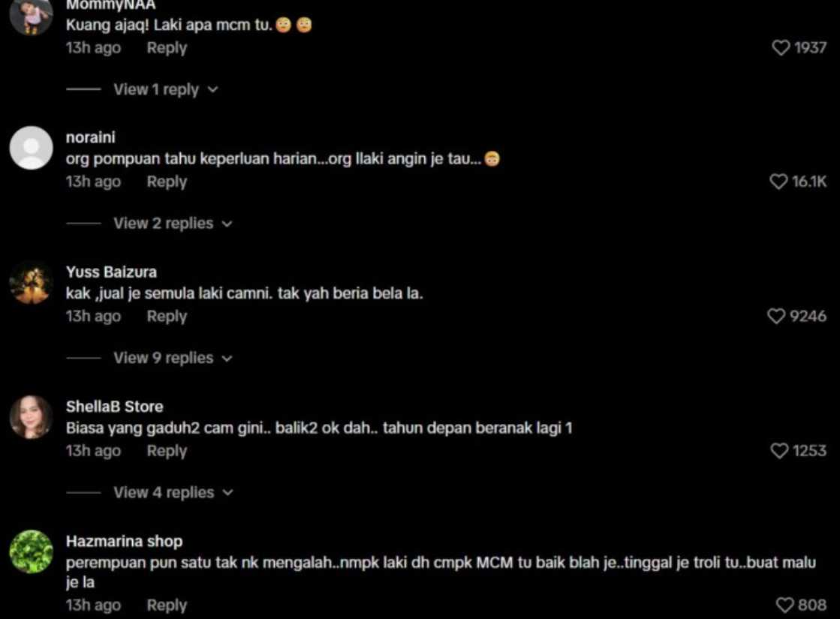
Task: Expand View 9 replies under Yuss Baizura
Action: coord(173,358)
